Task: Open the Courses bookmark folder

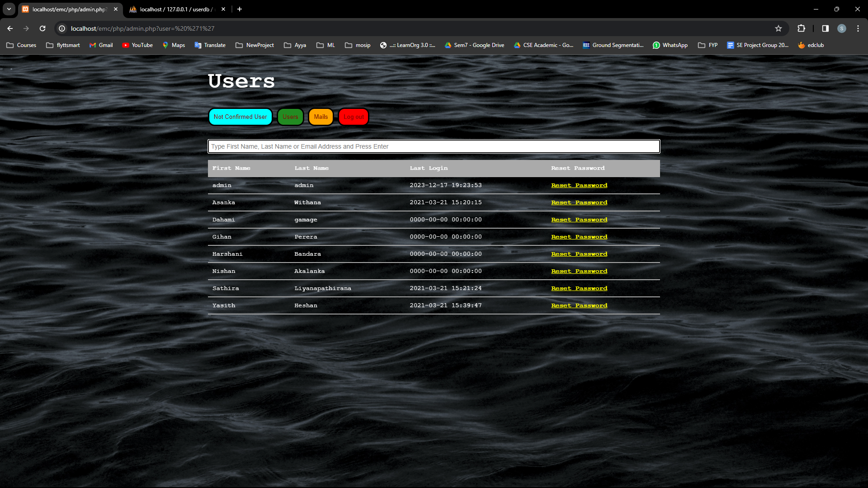Action: tap(21, 45)
